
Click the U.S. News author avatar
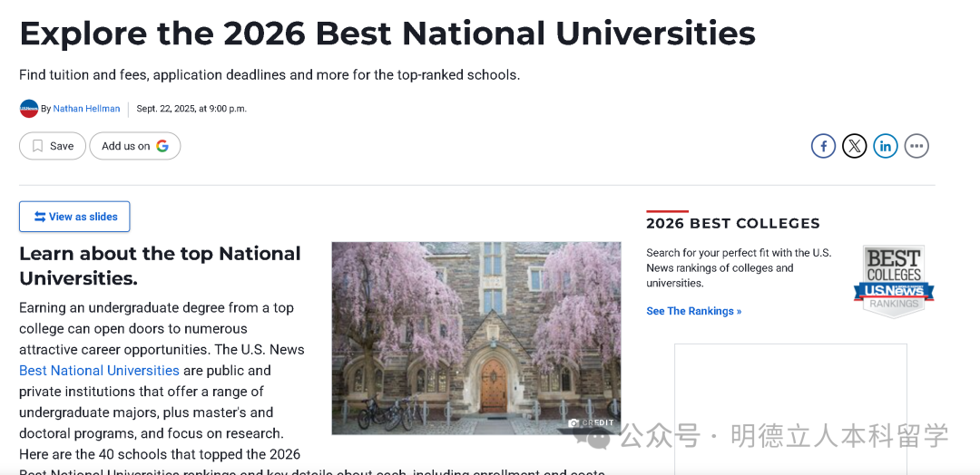click(29, 109)
